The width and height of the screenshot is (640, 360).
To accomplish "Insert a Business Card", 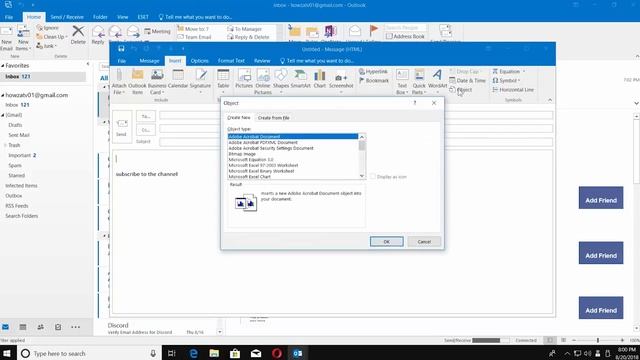I will coord(157,82).
